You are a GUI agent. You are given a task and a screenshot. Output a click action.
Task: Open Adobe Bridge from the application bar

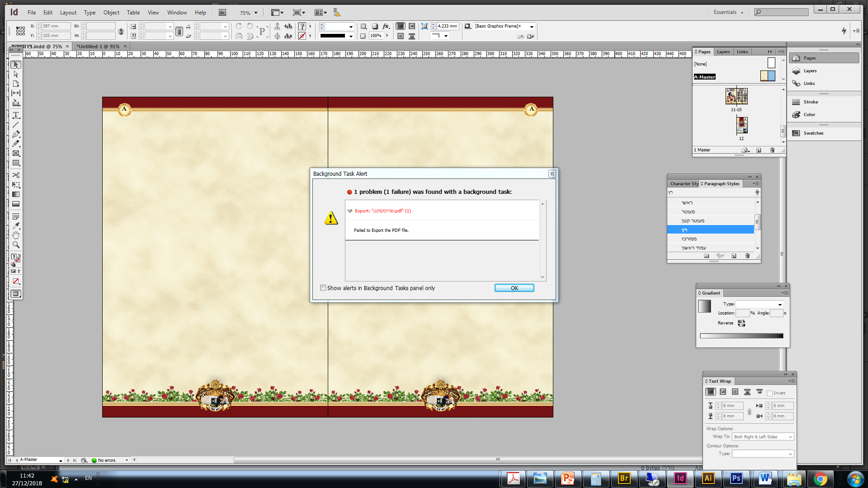click(222, 13)
